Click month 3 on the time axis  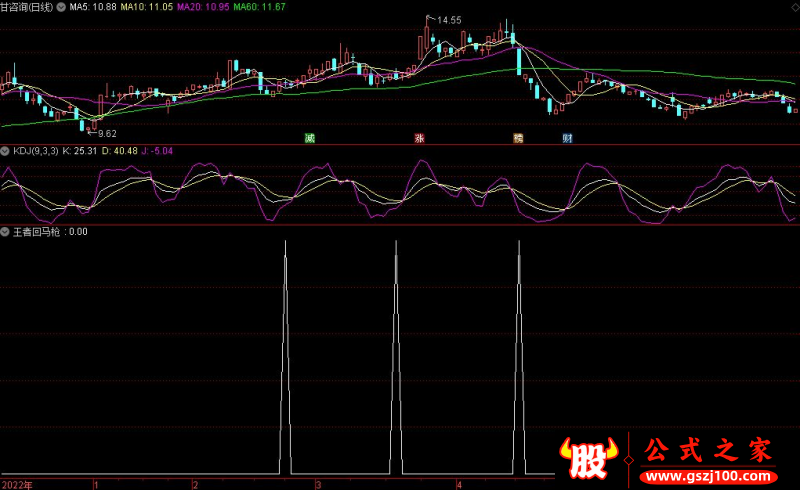click(x=318, y=484)
